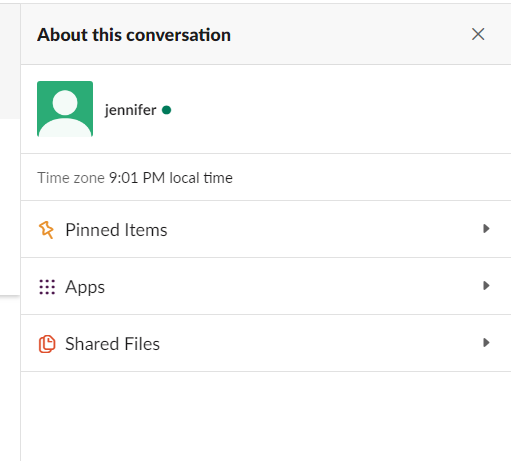511x461 pixels.
Task: Click the red Shared Files documents icon
Action: [x=47, y=344]
